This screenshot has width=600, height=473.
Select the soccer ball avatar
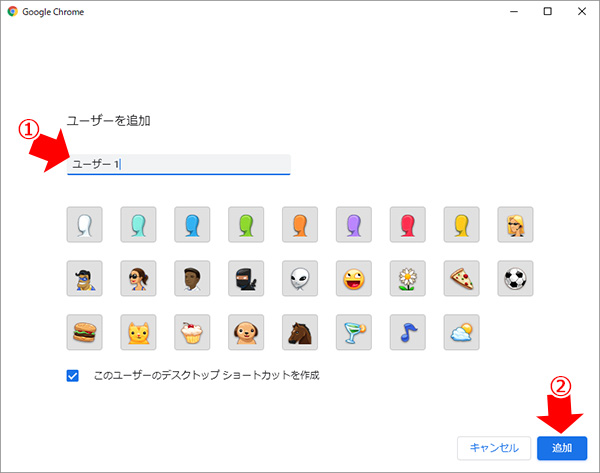pos(516,277)
